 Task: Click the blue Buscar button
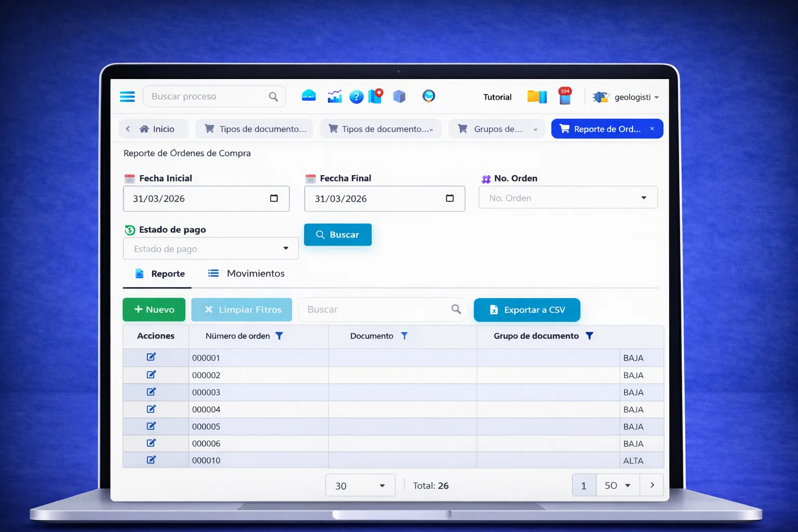[338, 235]
